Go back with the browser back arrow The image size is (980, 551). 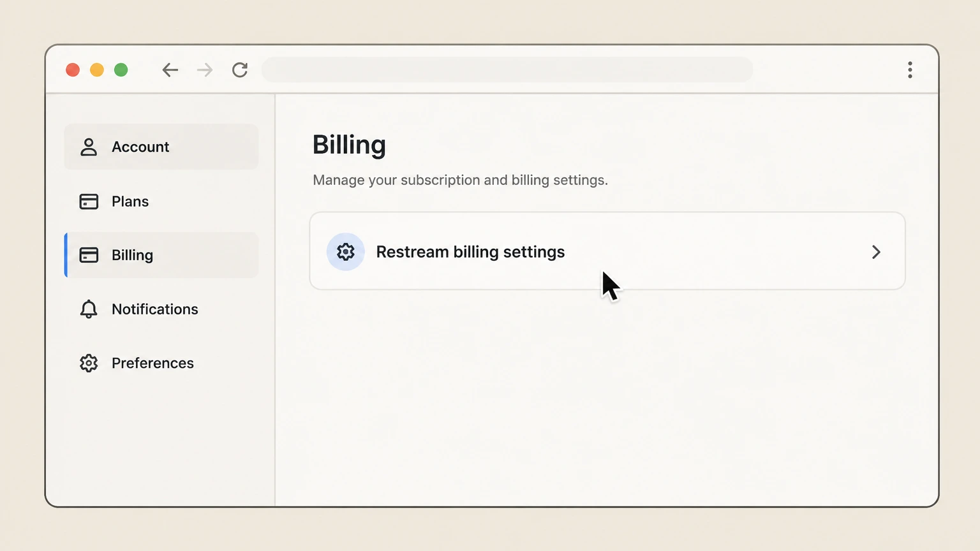(x=170, y=70)
